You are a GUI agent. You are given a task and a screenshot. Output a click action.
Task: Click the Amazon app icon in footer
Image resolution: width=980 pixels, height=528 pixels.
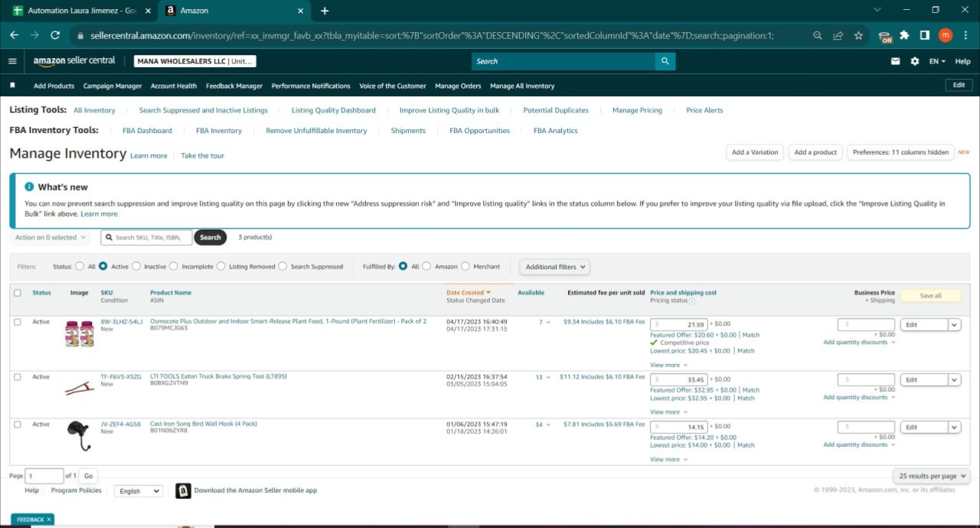click(183, 491)
